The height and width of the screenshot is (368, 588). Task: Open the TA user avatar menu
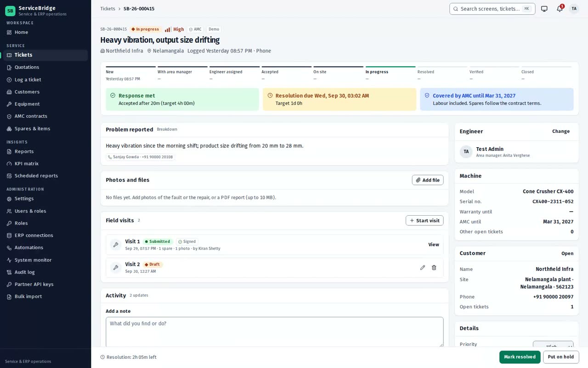click(x=574, y=9)
